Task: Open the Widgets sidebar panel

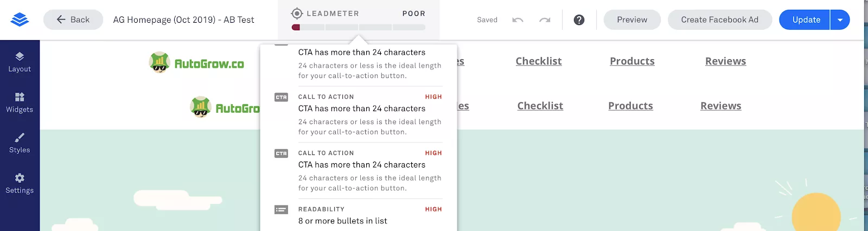Action: coord(20,102)
